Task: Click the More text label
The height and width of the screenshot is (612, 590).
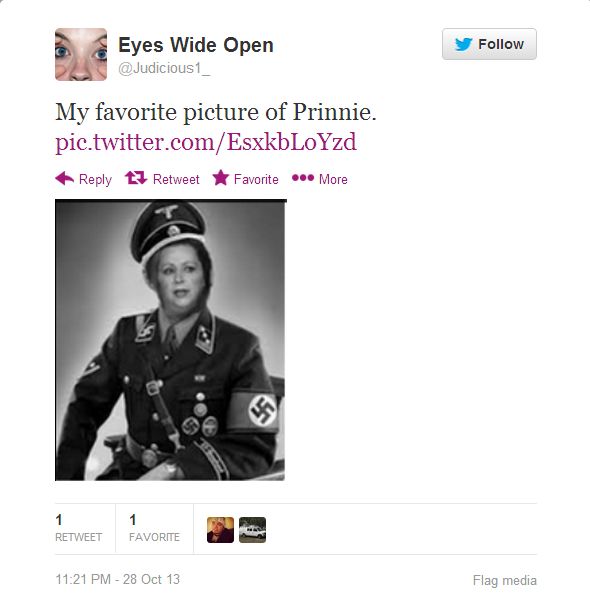Action: click(x=333, y=179)
